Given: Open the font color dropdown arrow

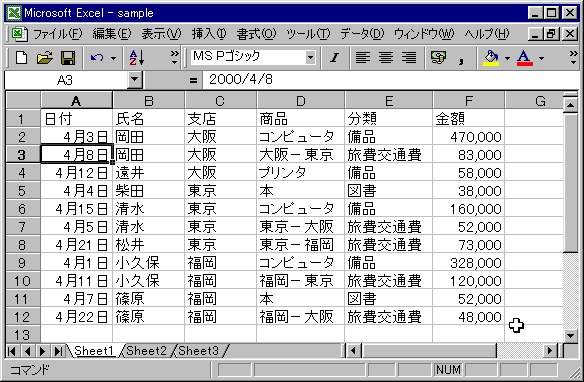Looking at the screenshot, I should tap(541, 58).
